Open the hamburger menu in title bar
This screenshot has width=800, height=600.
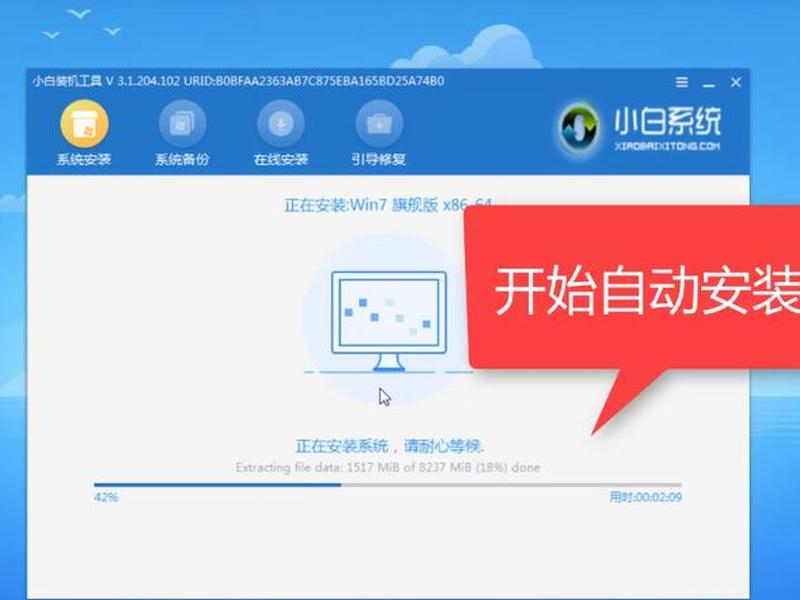[x=682, y=82]
